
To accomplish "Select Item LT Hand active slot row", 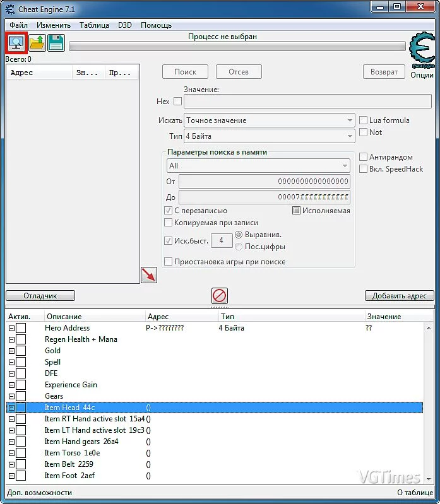I will click(215, 430).
